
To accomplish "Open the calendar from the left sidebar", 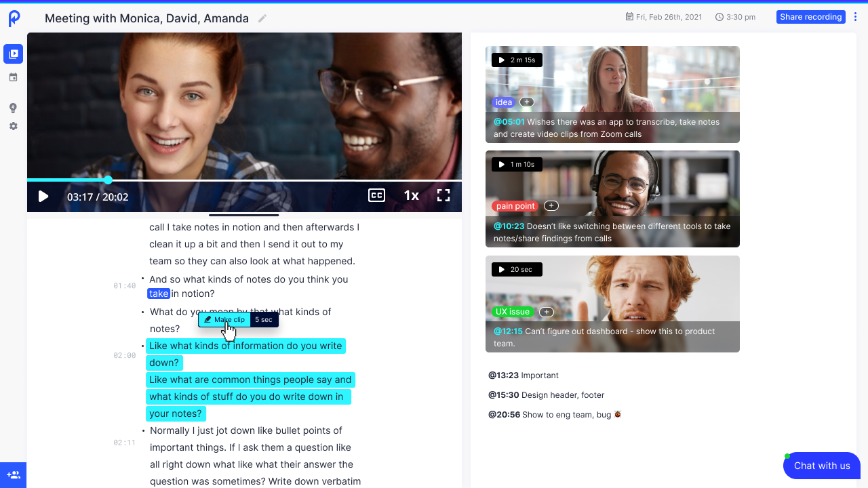I will coord(13,77).
